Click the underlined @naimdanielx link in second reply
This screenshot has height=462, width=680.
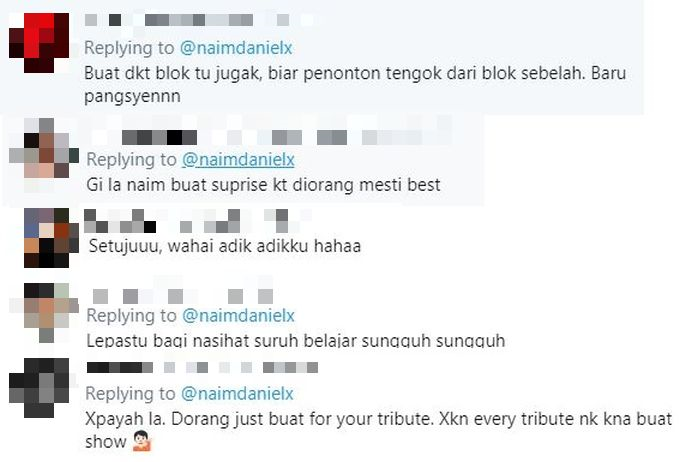click(x=238, y=160)
